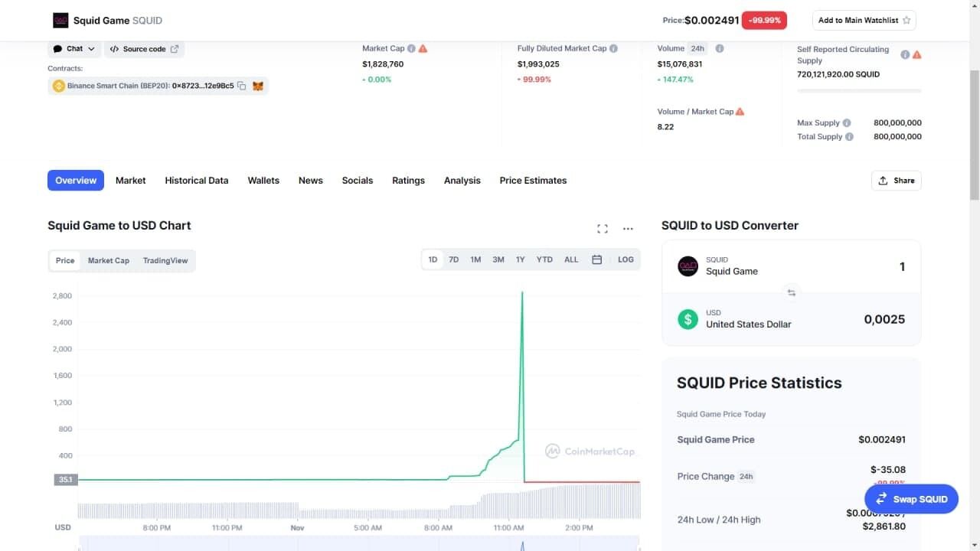980x551 pixels.
Task: Switch to the Wallets tab
Action: 263,181
